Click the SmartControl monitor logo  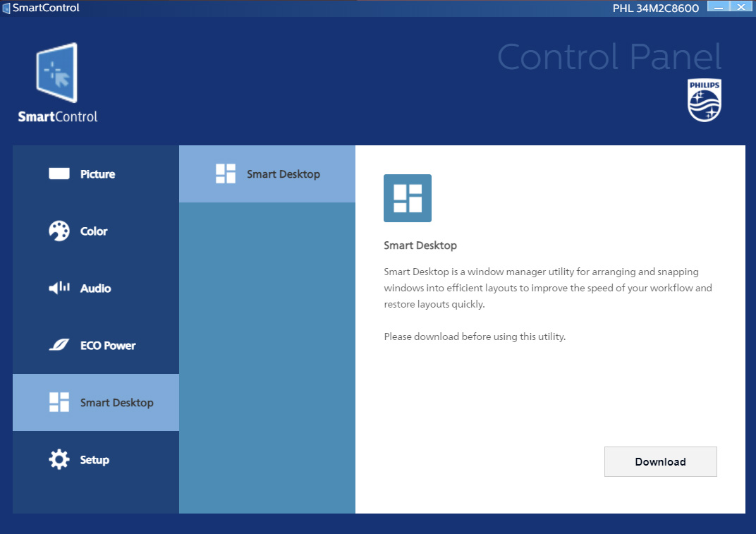(57, 73)
